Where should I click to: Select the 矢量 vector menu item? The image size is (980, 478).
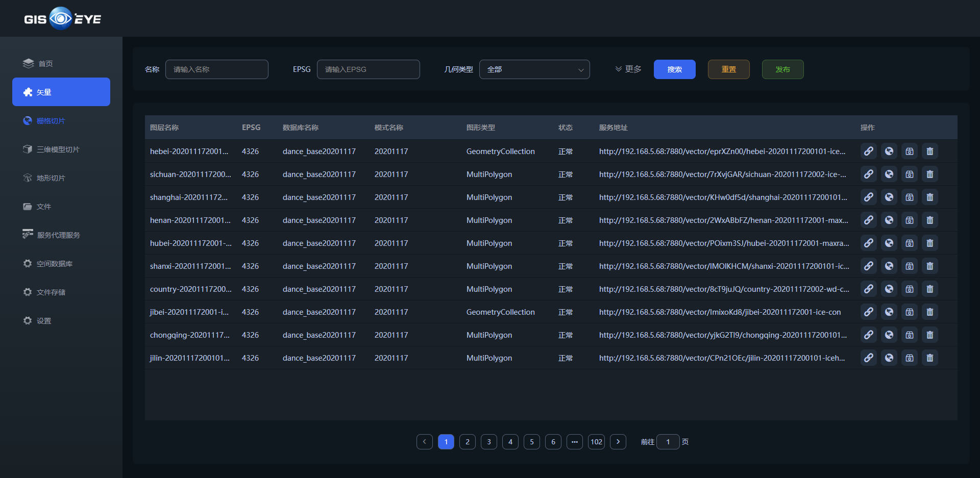point(61,92)
